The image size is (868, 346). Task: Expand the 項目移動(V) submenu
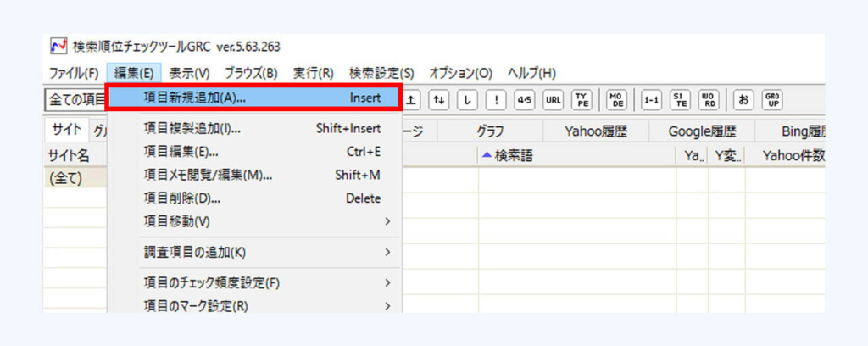coord(254,221)
